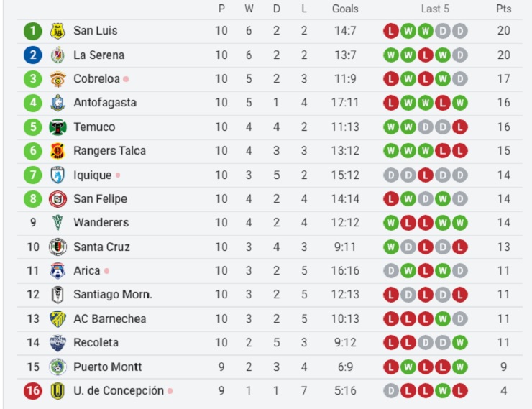Open the Santa Cruz team name link
532x409 pixels.
coord(102,247)
